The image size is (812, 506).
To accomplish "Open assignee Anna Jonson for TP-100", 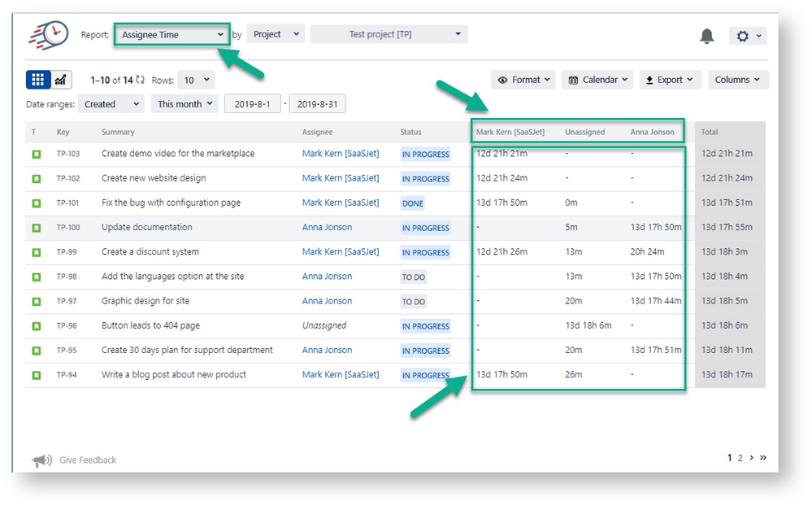I will (327, 227).
